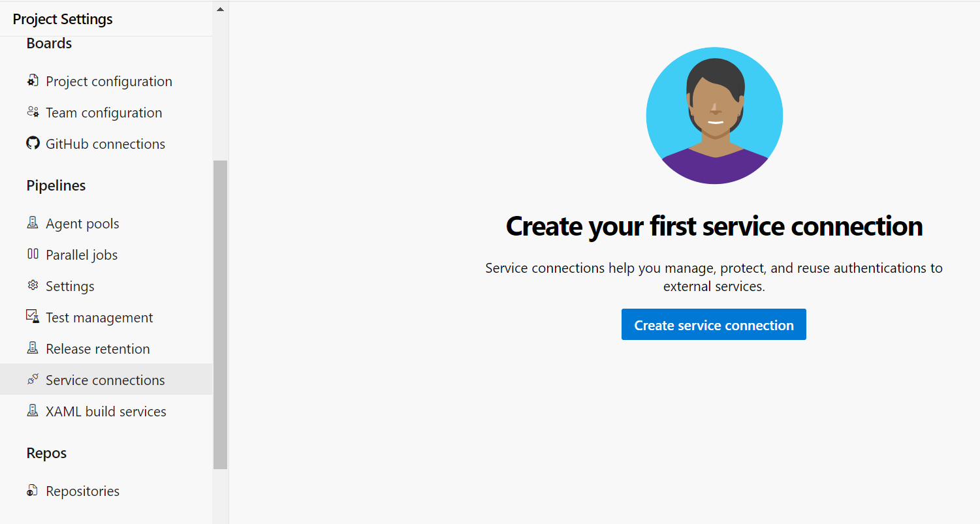Click the Release retention icon
980x524 pixels.
tap(33, 348)
